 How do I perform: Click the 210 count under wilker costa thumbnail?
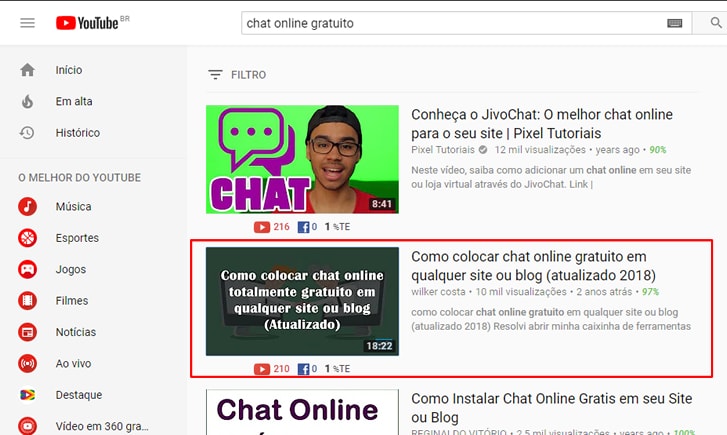[281, 369]
